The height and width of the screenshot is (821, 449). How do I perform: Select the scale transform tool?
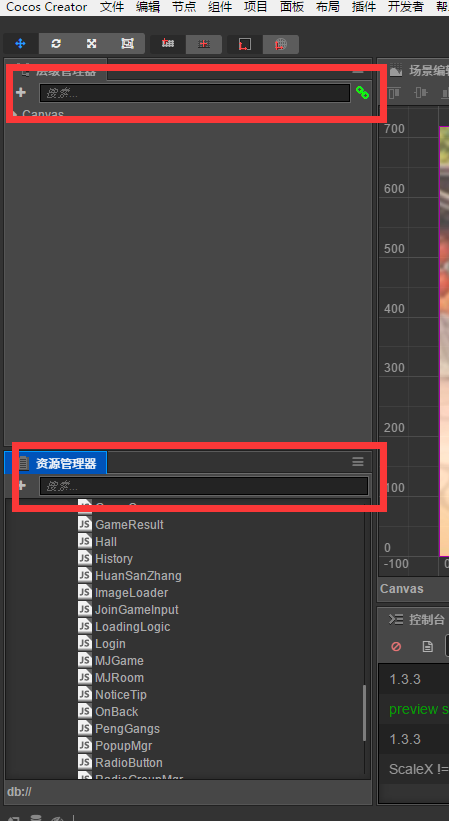92,44
